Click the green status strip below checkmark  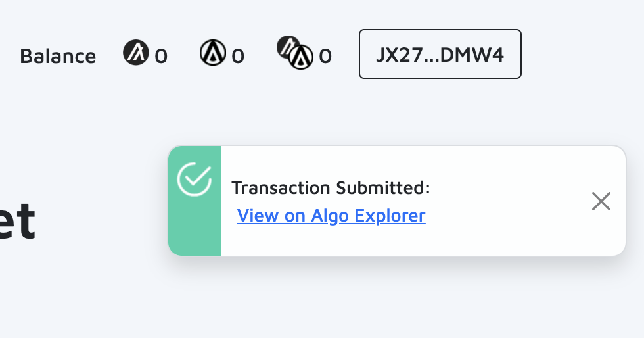tap(195, 230)
